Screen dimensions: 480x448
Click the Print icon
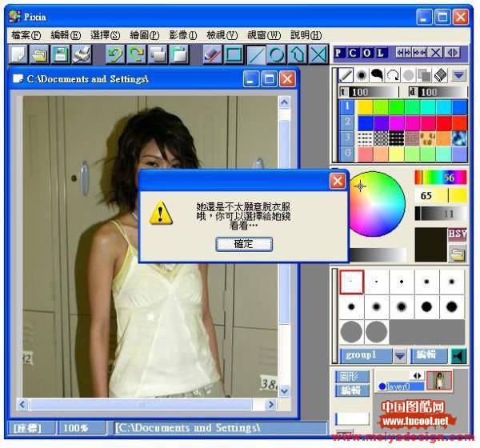coord(82,54)
